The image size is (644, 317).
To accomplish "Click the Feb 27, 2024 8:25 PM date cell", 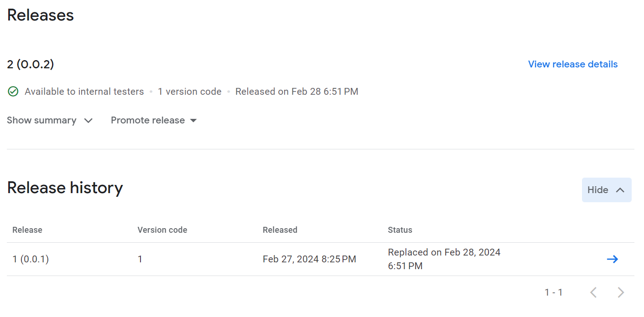I will point(309,259).
